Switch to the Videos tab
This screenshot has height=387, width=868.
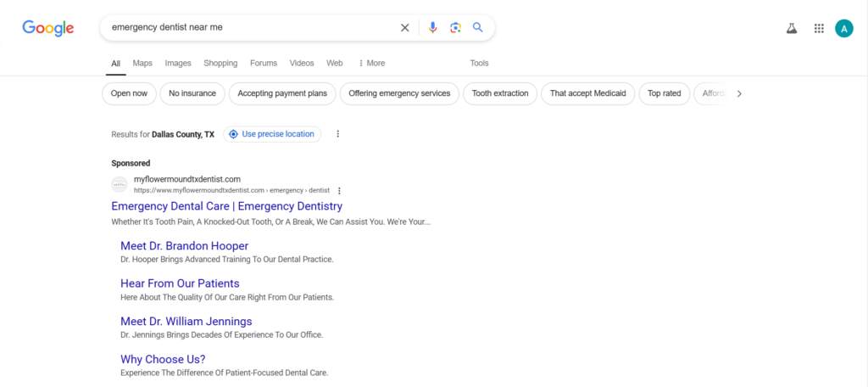pyautogui.click(x=302, y=63)
